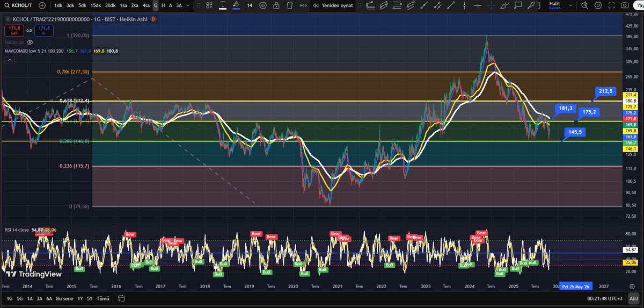Screen dimensions: 644x308
Task: Open chart settings hexagon icon
Action: coord(598,5)
